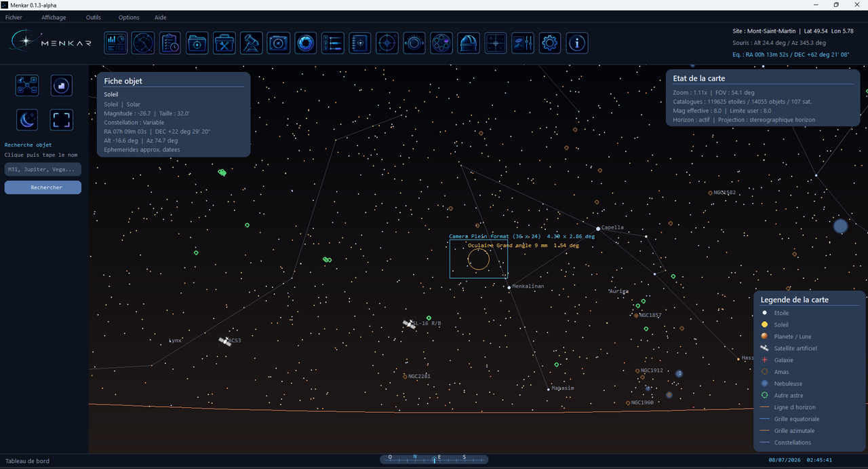Open the telescope equipment icon
Image resolution: width=868 pixels, height=469 pixels.
coord(252,43)
